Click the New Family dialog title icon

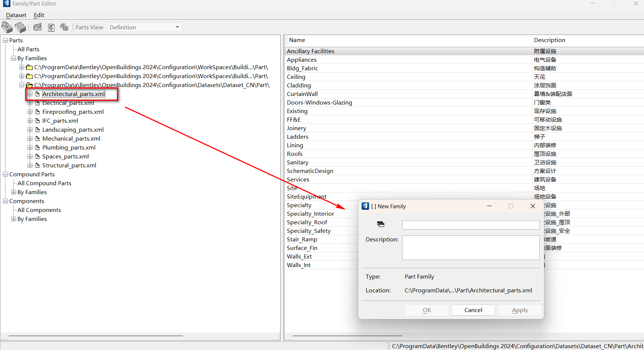[x=365, y=206]
